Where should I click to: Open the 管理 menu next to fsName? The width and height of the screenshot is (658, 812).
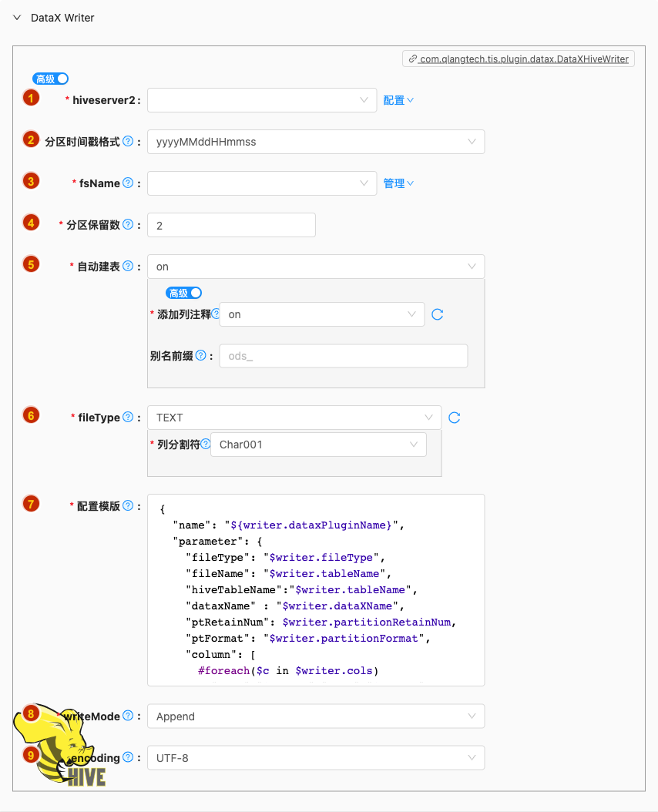click(x=398, y=183)
